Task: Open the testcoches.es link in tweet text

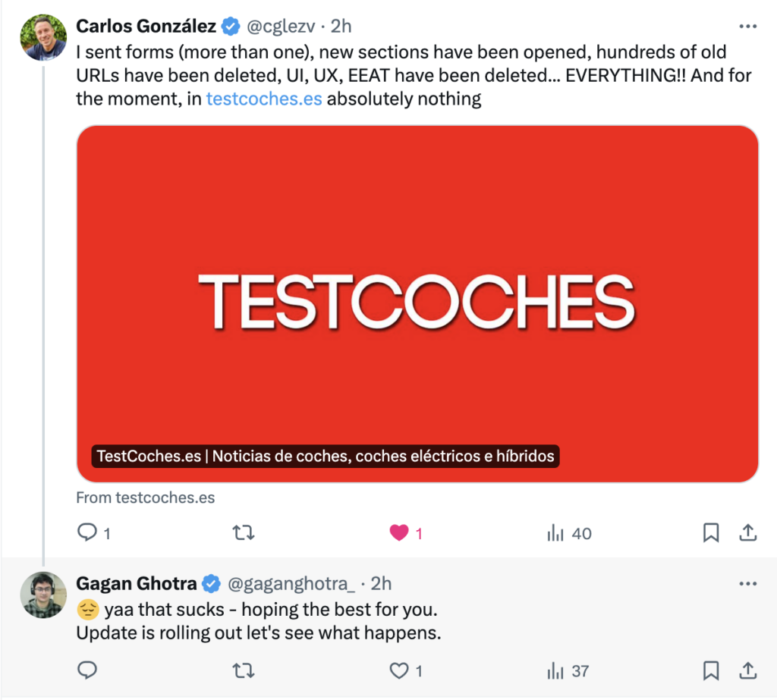Action: (x=264, y=99)
